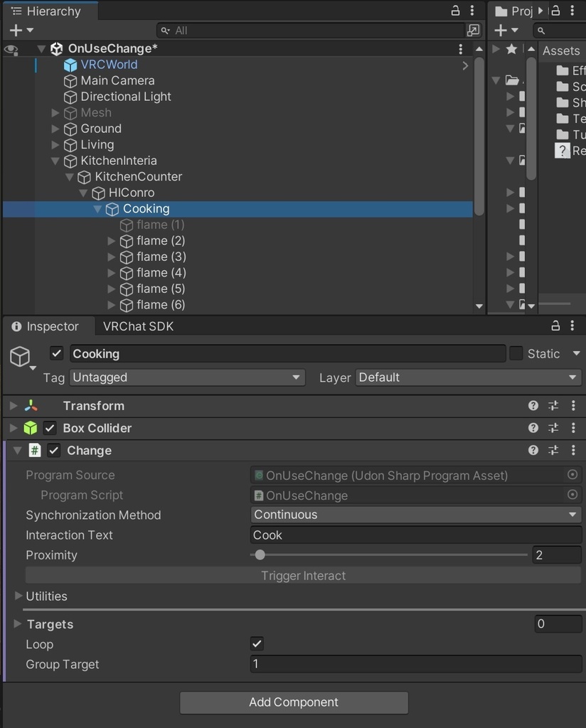Lock the Project panel
The image size is (586, 728).
[x=555, y=11]
